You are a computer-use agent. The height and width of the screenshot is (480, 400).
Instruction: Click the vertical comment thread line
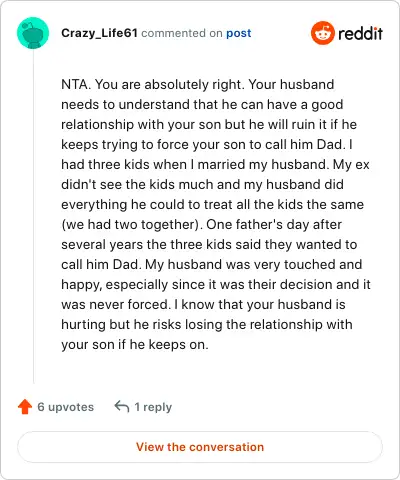33,217
